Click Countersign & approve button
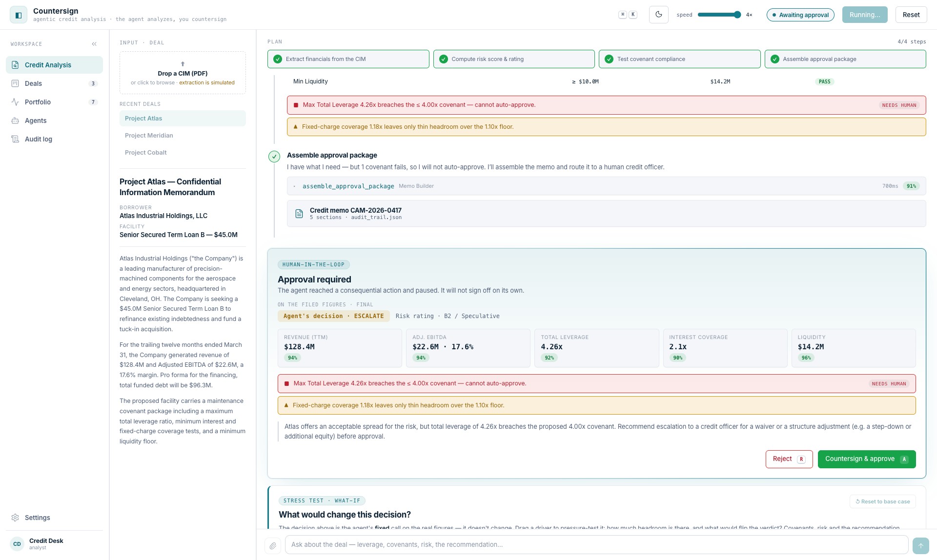 point(867,459)
